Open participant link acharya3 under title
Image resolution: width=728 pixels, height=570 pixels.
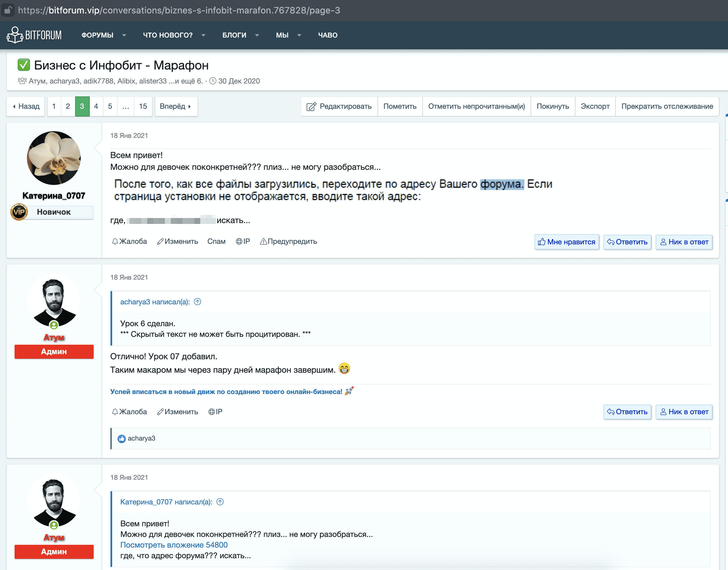64,81
